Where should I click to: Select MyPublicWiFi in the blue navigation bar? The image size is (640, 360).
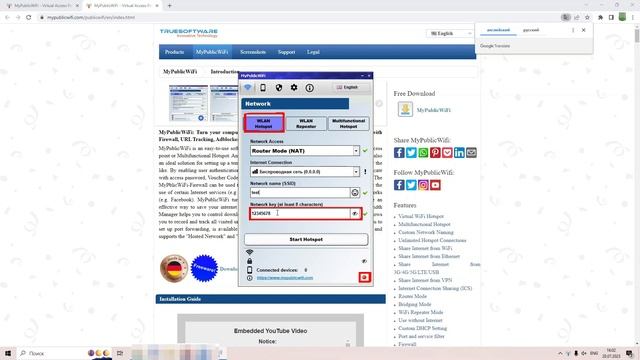[x=212, y=52]
